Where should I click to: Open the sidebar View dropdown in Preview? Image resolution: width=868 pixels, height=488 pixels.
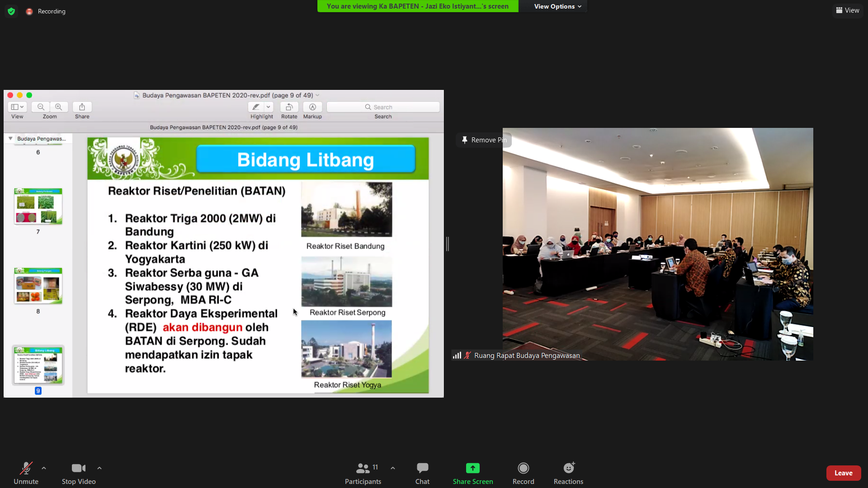click(x=17, y=107)
